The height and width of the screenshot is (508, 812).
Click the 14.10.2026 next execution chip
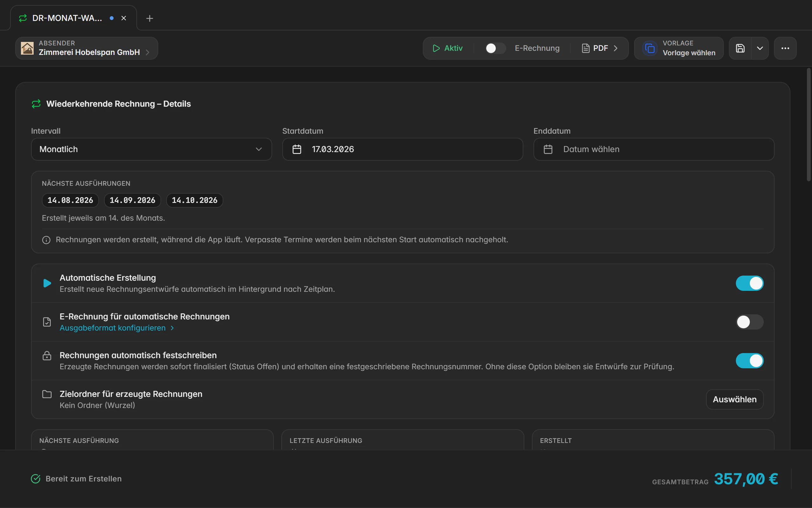point(195,200)
